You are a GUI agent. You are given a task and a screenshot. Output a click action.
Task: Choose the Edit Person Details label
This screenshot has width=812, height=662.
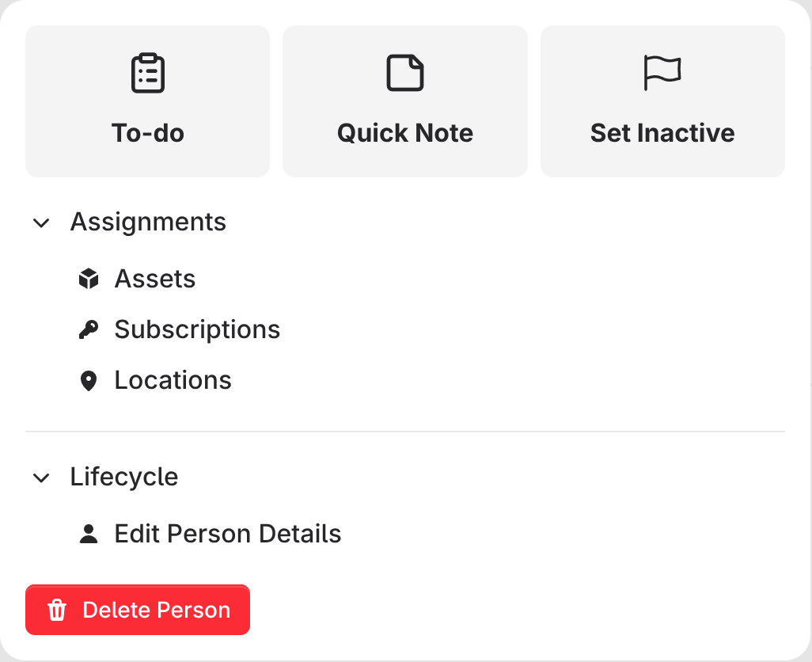(x=228, y=534)
